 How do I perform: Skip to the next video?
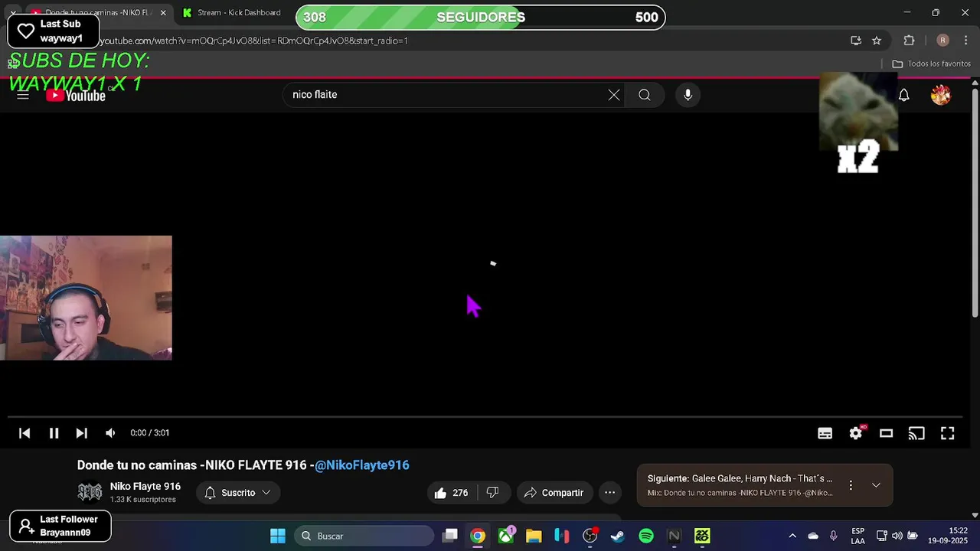(x=81, y=433)
